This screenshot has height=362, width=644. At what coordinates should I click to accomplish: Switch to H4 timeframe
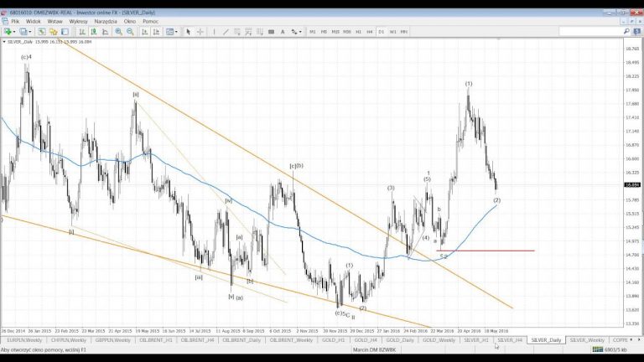click(x=370, y=32)
